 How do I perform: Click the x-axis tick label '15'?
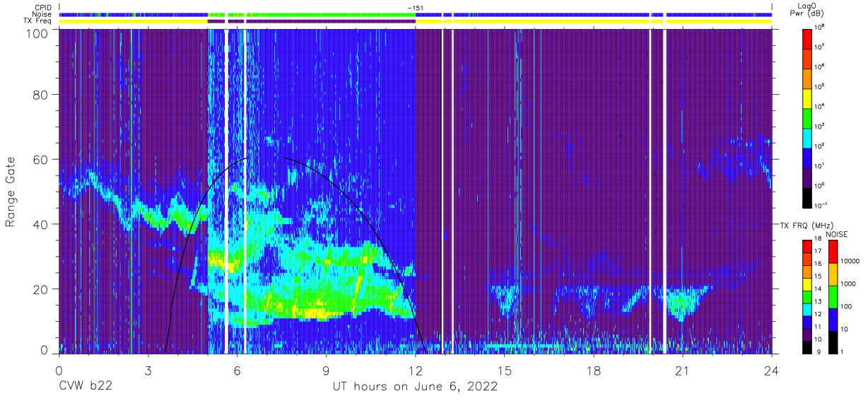(505, 369)
